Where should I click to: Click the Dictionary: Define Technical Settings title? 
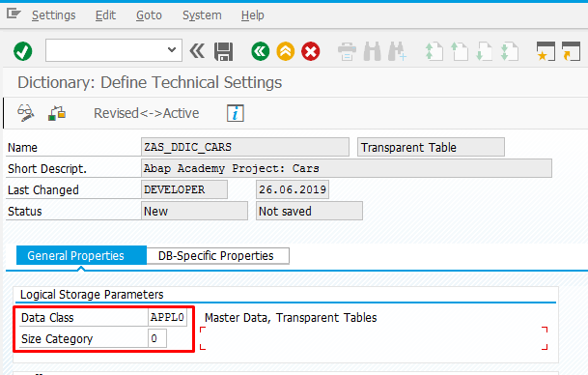(x=150, y=82)
